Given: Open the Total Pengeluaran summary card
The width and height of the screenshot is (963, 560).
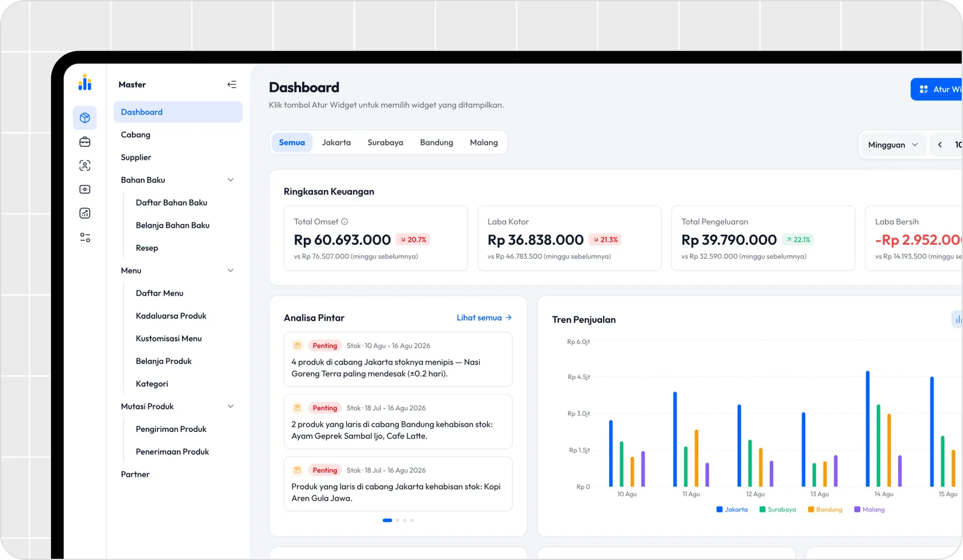Looking at the screenshot, I should click(x=763, y=238).
